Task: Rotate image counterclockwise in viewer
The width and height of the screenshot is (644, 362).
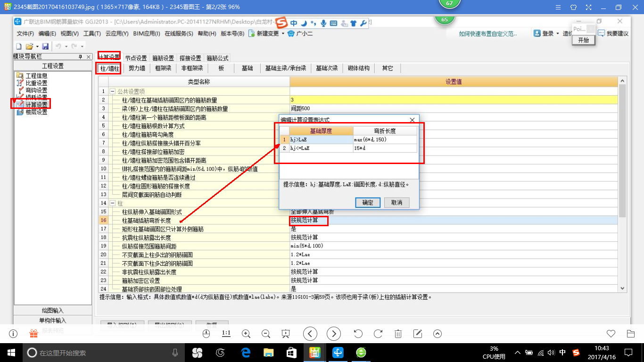Action: pyautogui.click(x=358, y=334)
